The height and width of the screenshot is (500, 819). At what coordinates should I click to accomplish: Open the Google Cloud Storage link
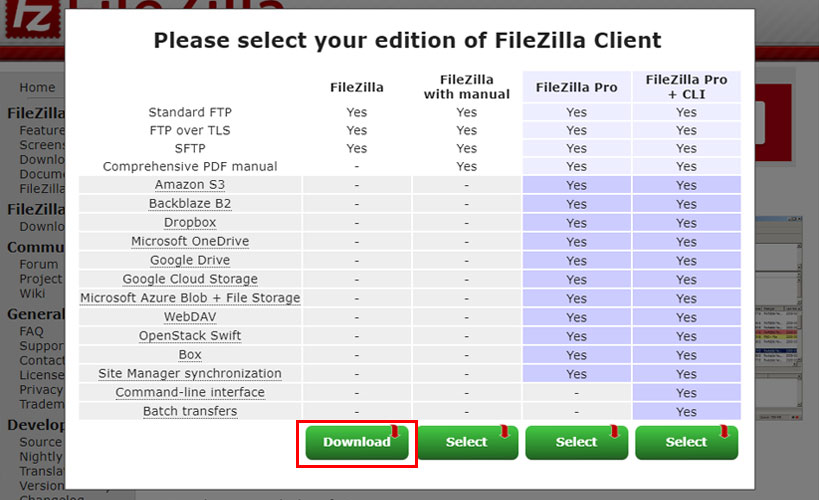click(190, 279)
